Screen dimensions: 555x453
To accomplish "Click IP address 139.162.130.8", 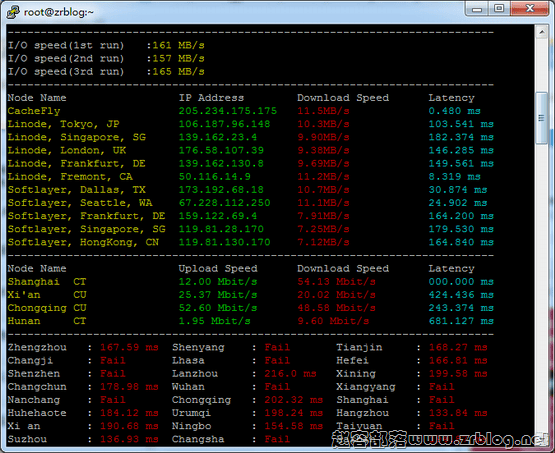I will 221,163.
